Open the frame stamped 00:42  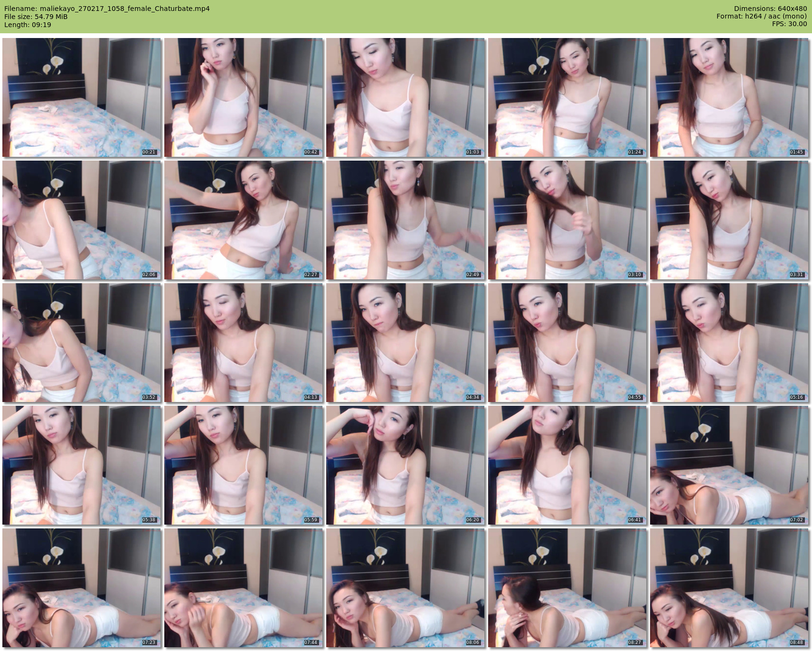point(244,97)
